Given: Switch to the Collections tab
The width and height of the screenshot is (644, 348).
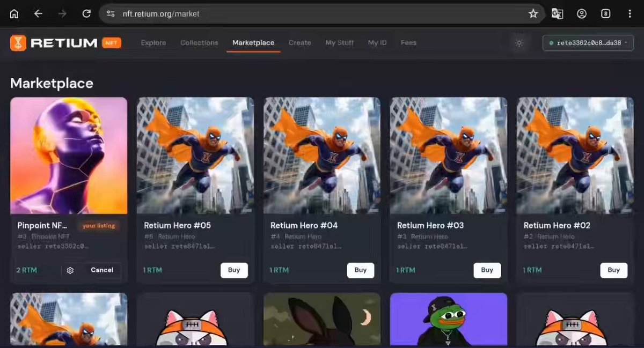Looking at the screenshot, I should pos(199,43).
